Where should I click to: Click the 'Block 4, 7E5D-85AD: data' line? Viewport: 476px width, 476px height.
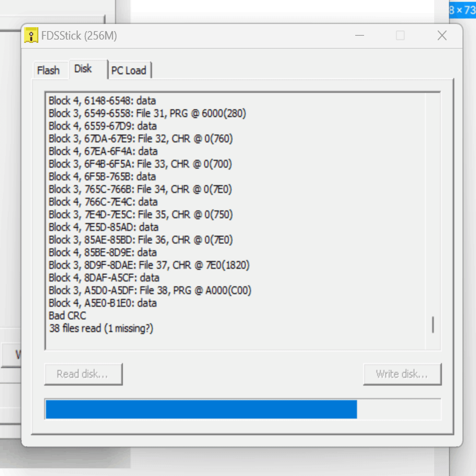coord(103,227)
